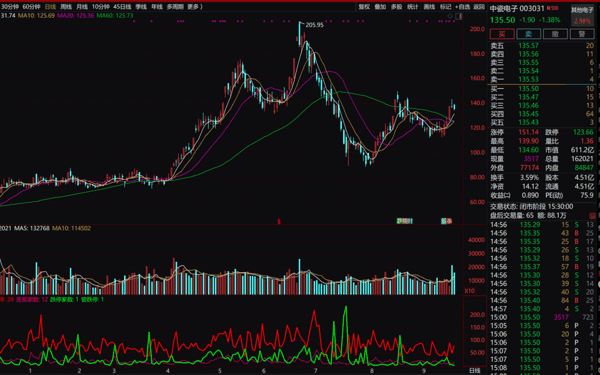Image resolution: width=600 pixels, height=375 pixels.
Task: Activate the 画线 drawing tool
Action: pyautogui.click(x=429, y=7)
